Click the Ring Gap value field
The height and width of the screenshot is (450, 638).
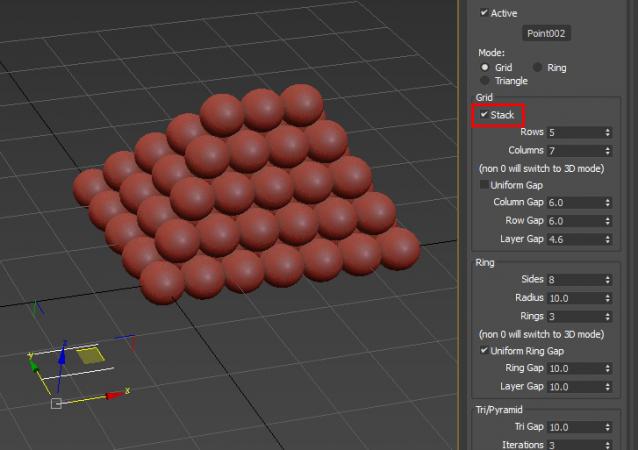(575, 368)
